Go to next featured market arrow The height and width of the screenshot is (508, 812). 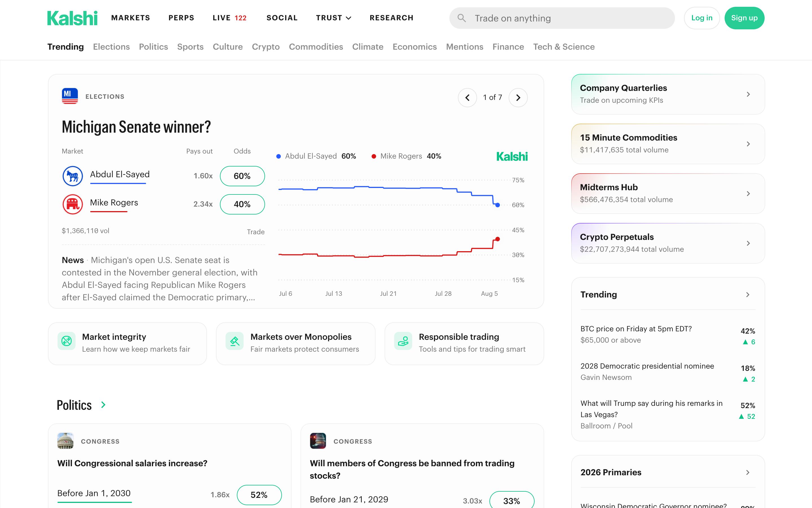(x=518, y=97)
